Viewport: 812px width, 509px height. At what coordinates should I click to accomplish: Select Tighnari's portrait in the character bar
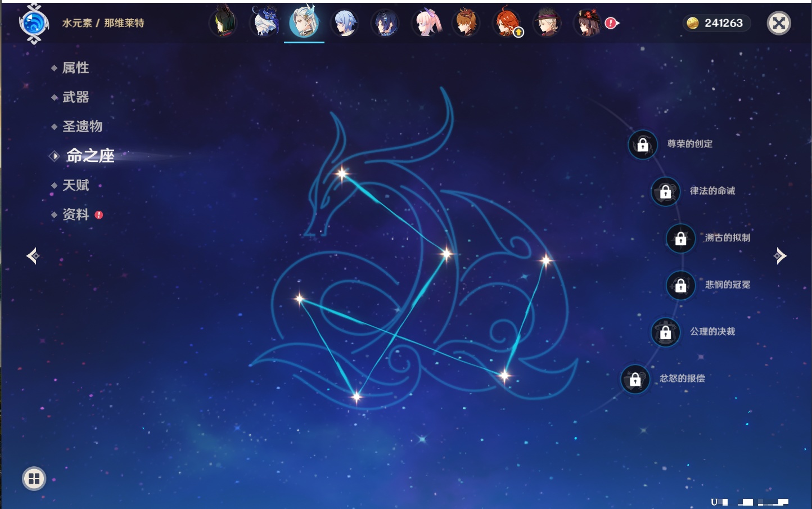tap(223, 24)
